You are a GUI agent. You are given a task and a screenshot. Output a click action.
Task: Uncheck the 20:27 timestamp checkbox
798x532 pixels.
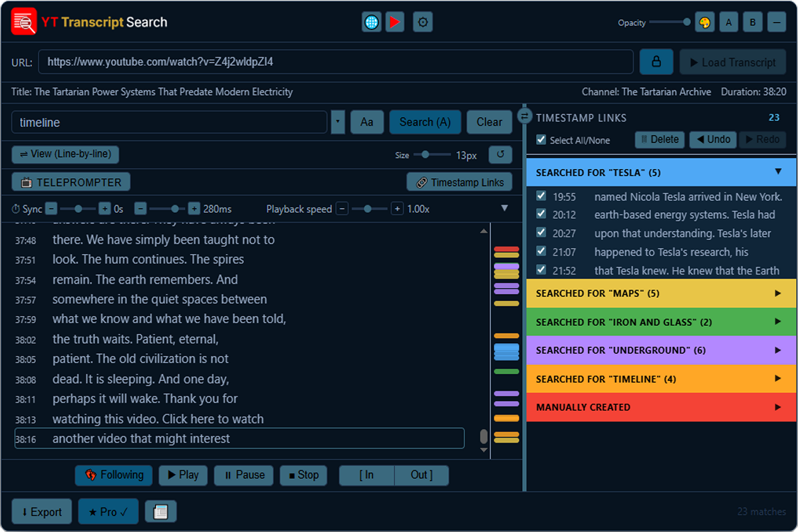click(x=541, y=233)
